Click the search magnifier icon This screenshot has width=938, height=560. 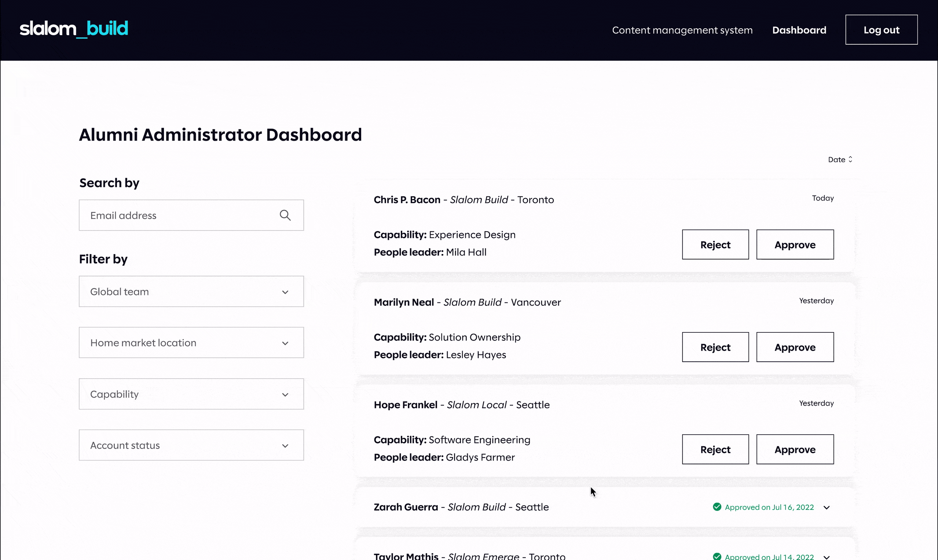tap(285, 215)
